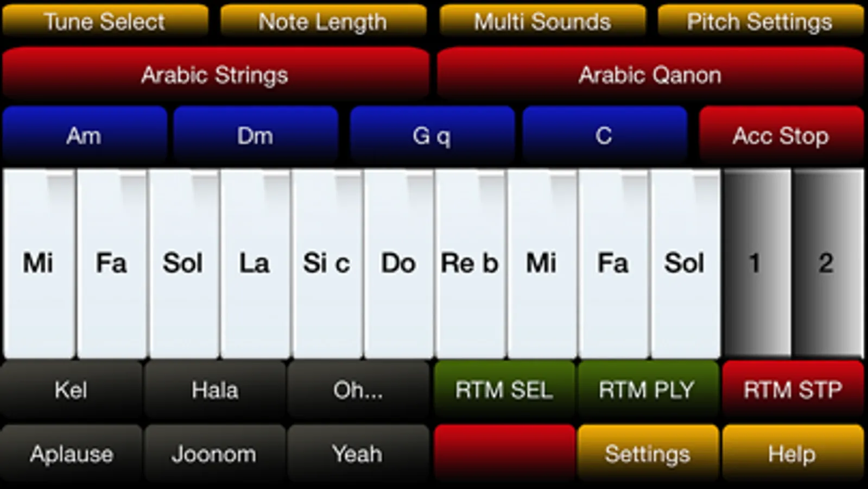Start rhythm with RTM PLY
The height and width of the screenshot is (489, 868).
coord(647,390)
